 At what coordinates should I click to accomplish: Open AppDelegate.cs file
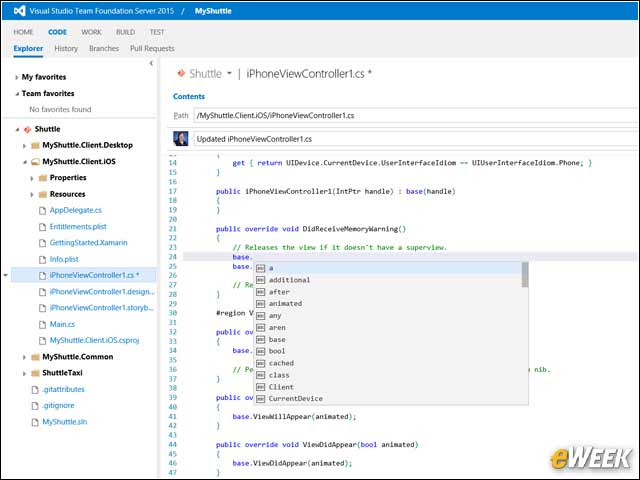[76, 210]
